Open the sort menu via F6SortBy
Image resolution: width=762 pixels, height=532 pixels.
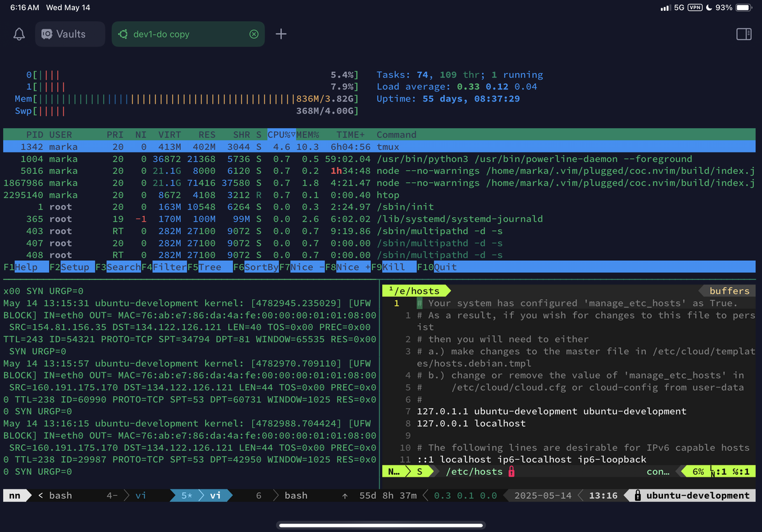click(257, 267)
